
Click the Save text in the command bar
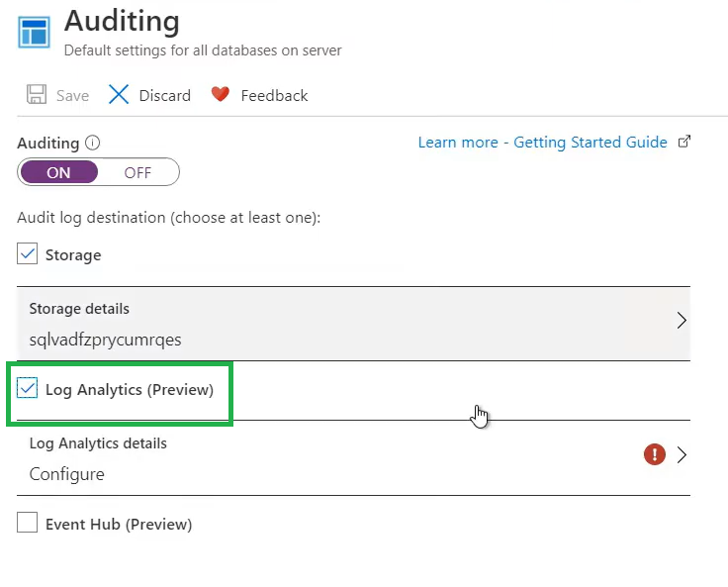(72, 96)
